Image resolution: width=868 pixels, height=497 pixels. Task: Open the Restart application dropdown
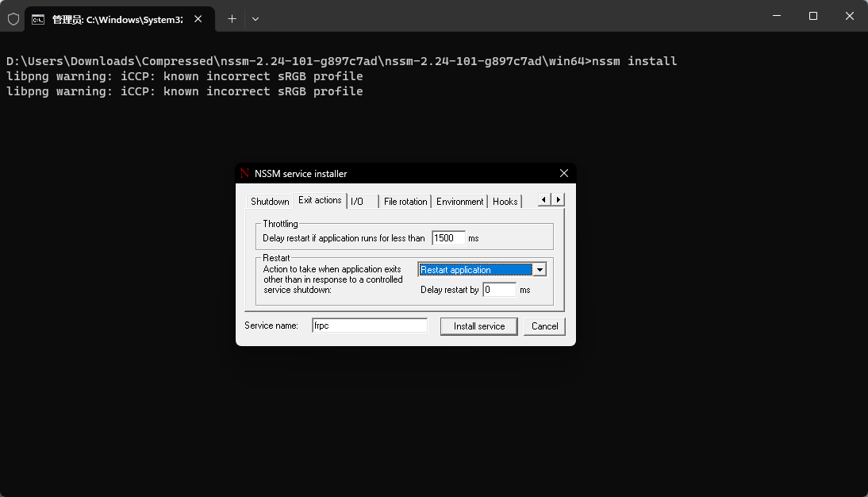(540, 269)
